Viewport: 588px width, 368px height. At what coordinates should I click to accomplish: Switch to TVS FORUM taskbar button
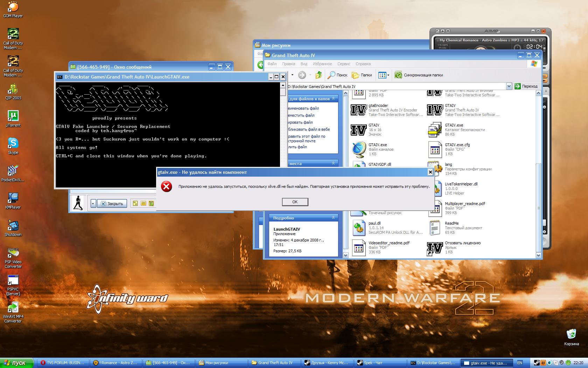click(x=63, y=363)
